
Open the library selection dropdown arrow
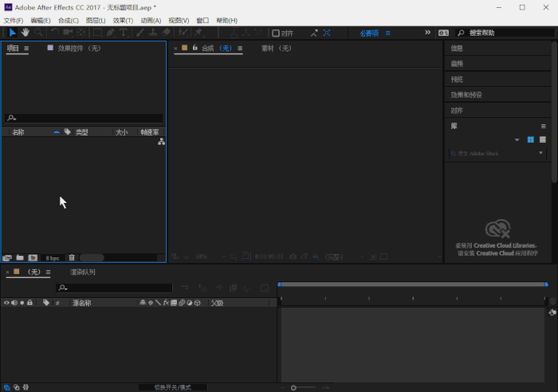(517, 139)
